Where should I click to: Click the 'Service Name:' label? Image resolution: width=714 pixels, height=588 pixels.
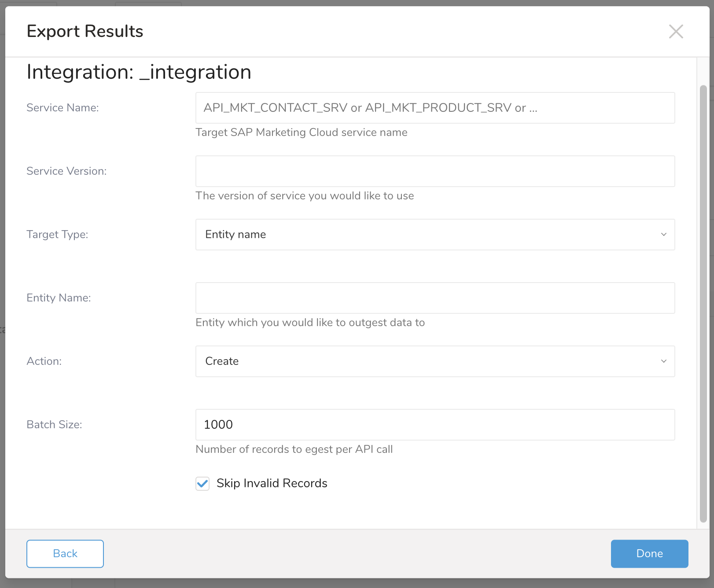click(63, 108)
